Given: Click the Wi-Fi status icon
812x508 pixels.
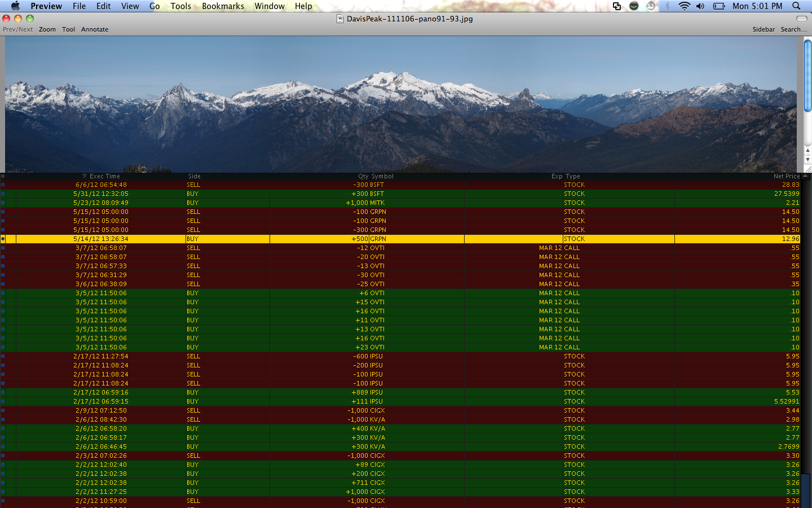Looking at the screenshot, I should [x=684, y=6].
